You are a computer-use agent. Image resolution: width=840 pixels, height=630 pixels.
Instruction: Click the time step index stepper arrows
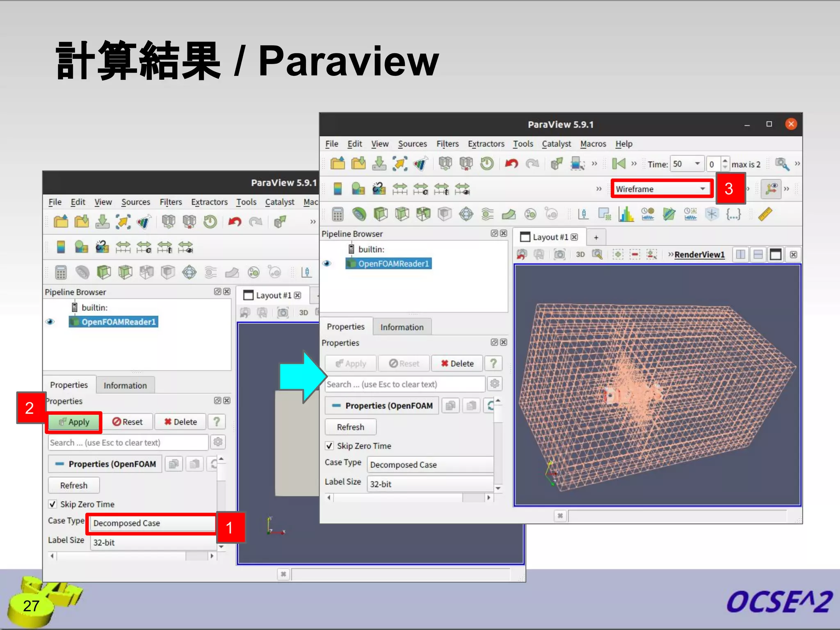[725, 164]
